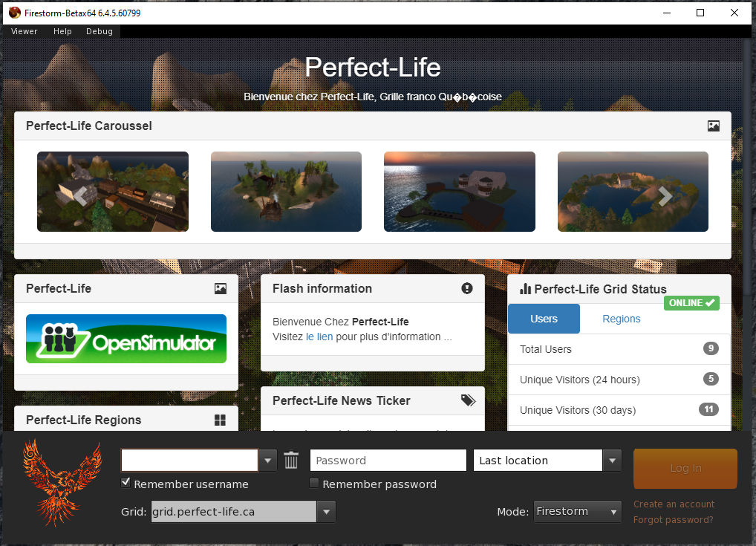
Task: Open the Viewer menu
Action: pos(24,31)
